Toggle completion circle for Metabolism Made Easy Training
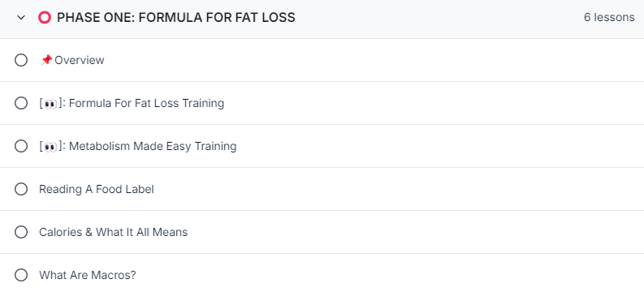This screenshot has height=292, width=644. (x=21, y=147)
